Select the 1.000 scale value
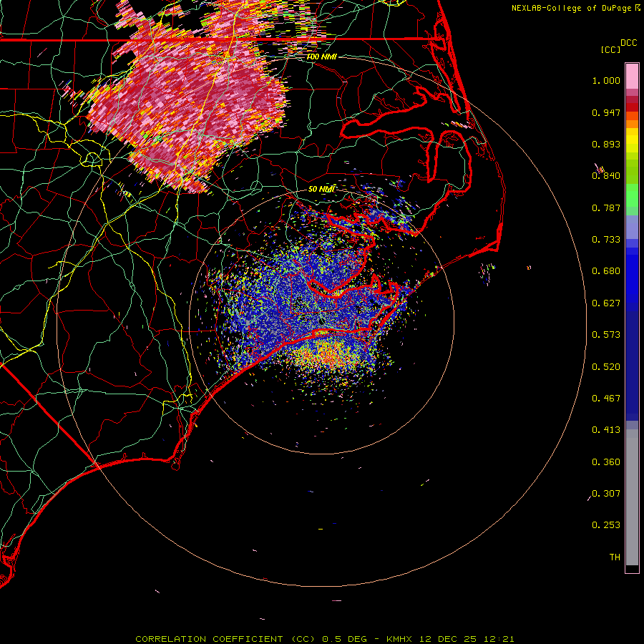This screenshot has height=644, width=644. click(x=606, y=81)
